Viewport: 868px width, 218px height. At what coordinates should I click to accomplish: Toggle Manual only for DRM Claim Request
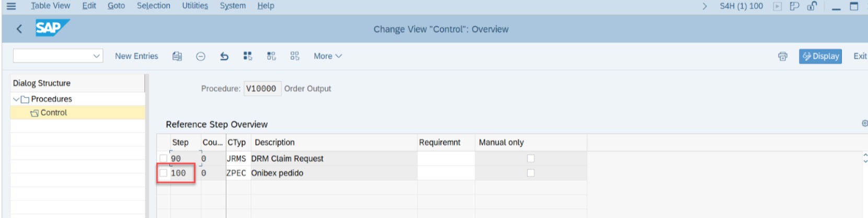click(531, 158)
